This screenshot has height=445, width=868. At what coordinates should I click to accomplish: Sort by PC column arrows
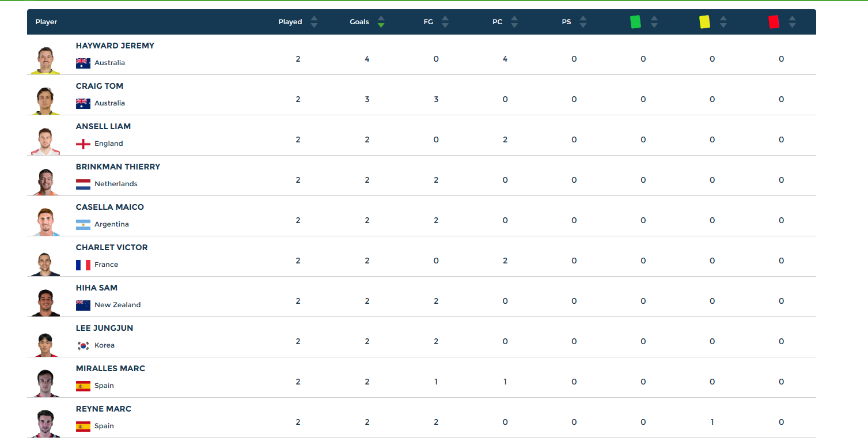click(514, 22)
